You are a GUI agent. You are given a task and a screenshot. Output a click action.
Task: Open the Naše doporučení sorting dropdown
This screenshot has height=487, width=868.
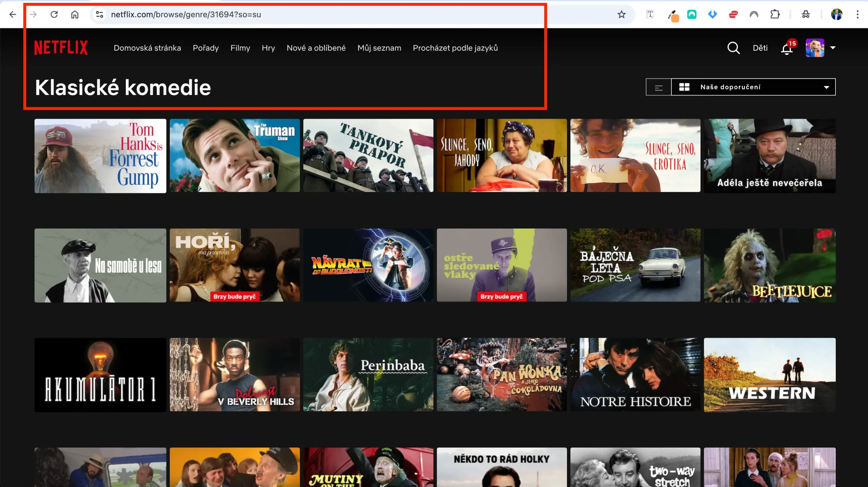pos(753,87)
